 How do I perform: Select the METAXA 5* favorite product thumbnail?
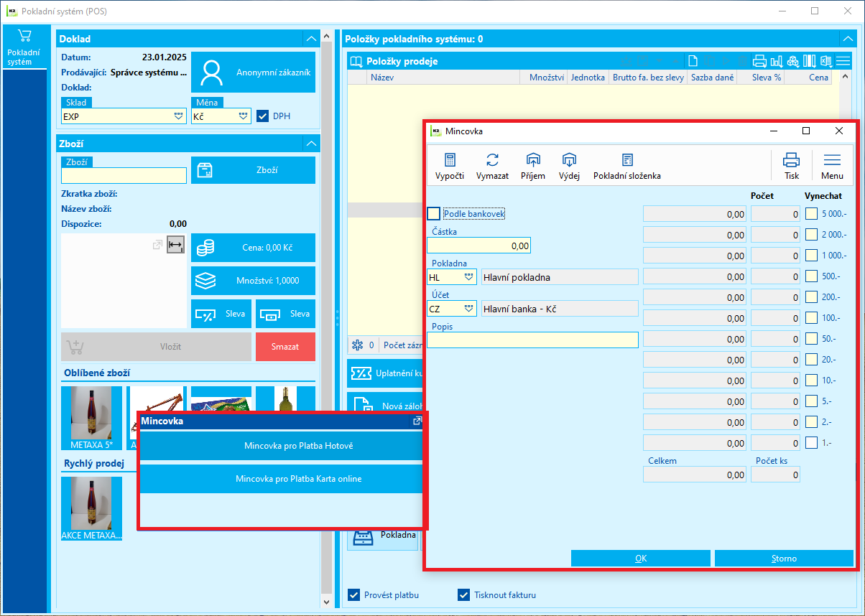tap(91, 418)
